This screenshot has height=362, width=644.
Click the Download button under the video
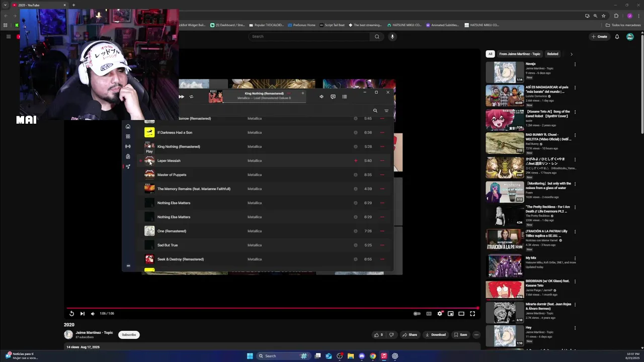(x=435, y=334)
